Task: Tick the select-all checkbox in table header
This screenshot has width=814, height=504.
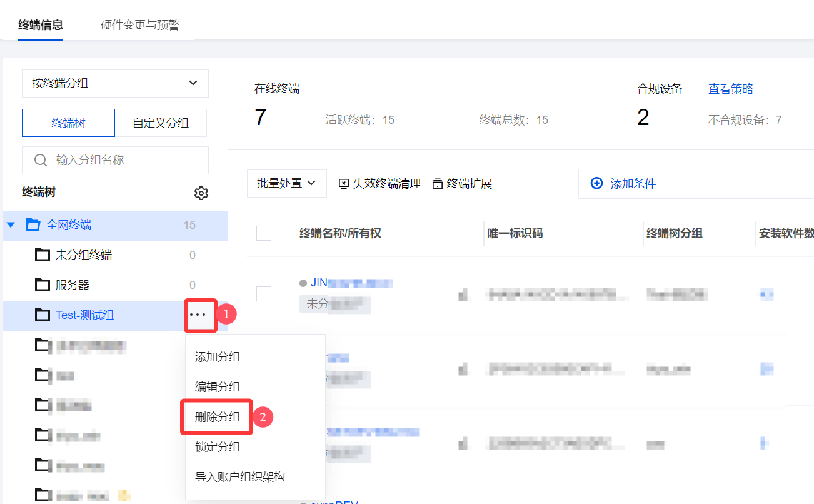Action: tap(264, 233)
